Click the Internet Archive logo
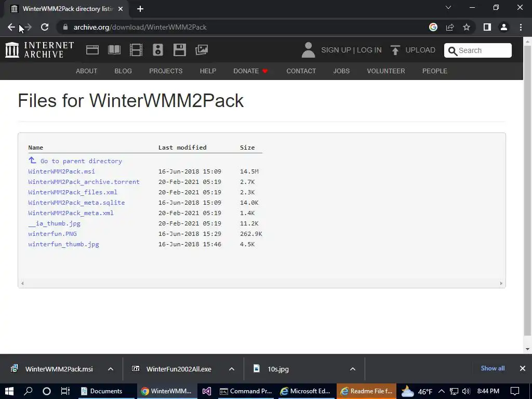 tap(39, 50)
